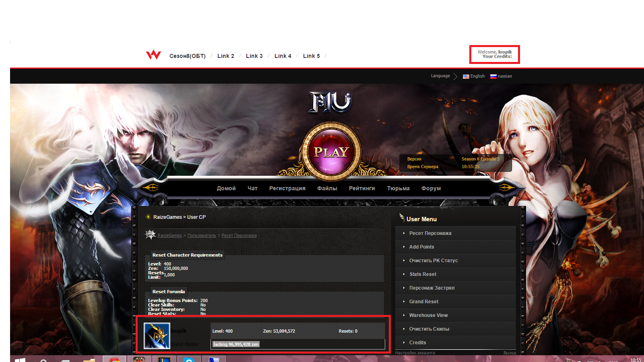Click Выход to log out

[x=509, y=353]
